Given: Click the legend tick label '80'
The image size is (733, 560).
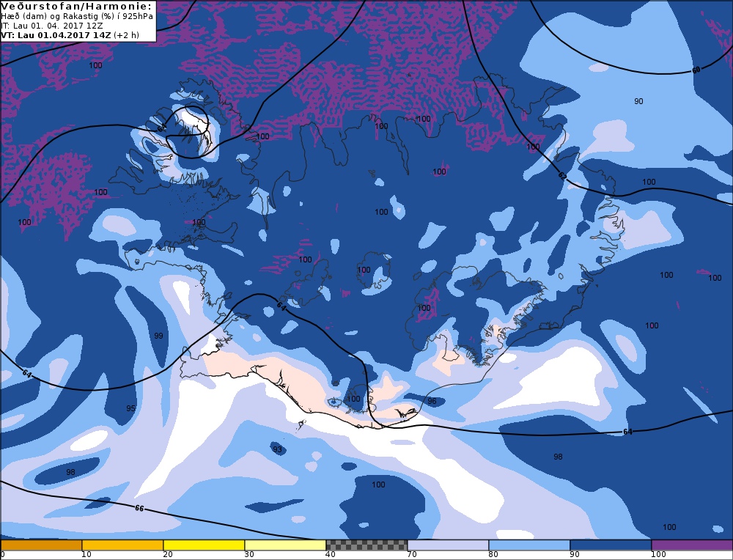Looking at the screenshot, I should (493, 554).
